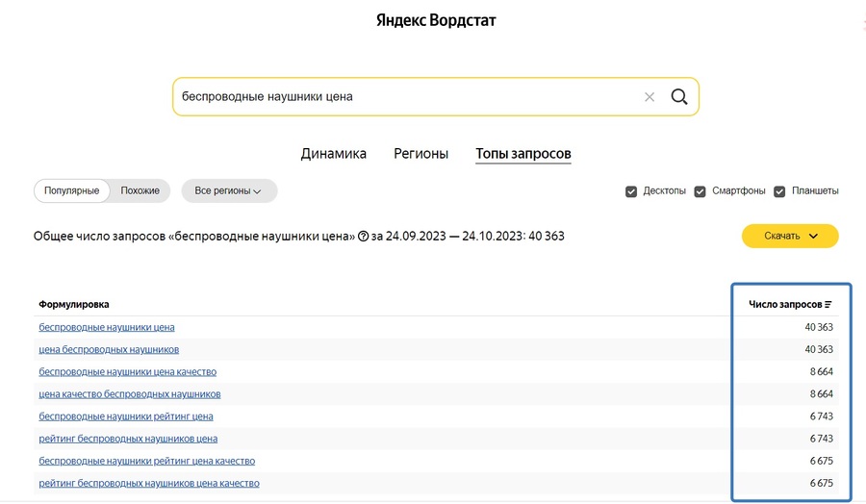The width and height of the screenshot is (866, 504).
Task: Select the 6 743 value in the беспроводные наушники рейтинг цена row
Action: point(822,416)
